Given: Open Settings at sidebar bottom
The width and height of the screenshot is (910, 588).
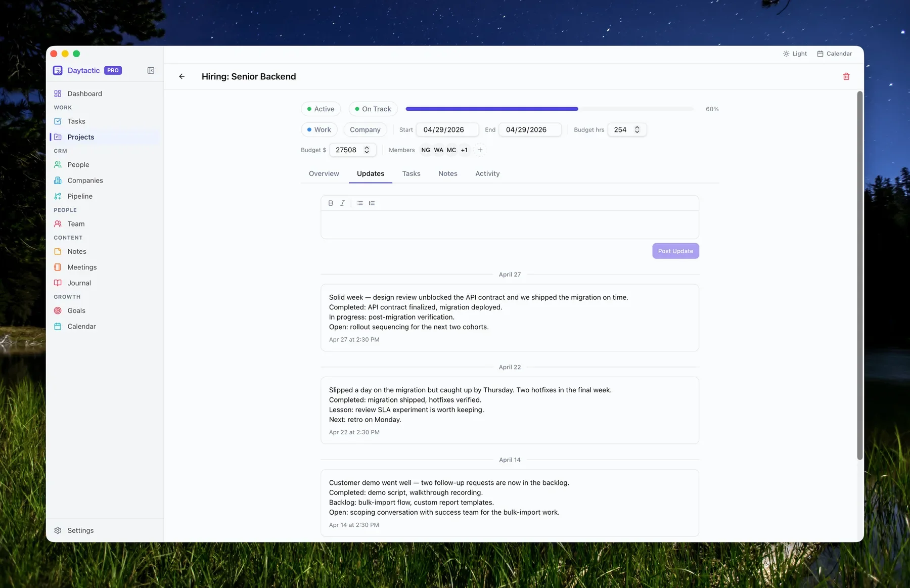Looking at the screenshot, I should [x=105, y=530].
